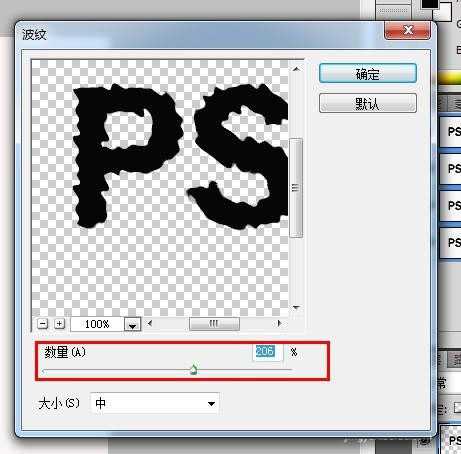
Task: Select the second PS layer thumbnail behind dialog
Action: (451, 168)
